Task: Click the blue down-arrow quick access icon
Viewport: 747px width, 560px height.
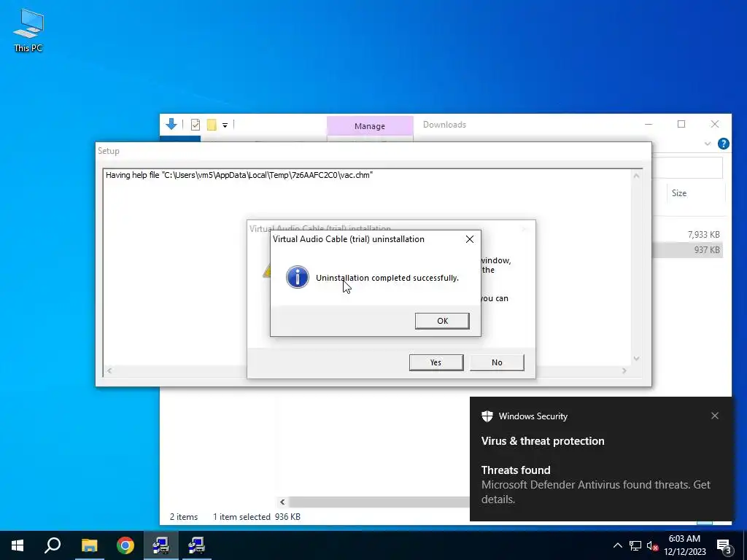Action: click(x=171, y=124)
